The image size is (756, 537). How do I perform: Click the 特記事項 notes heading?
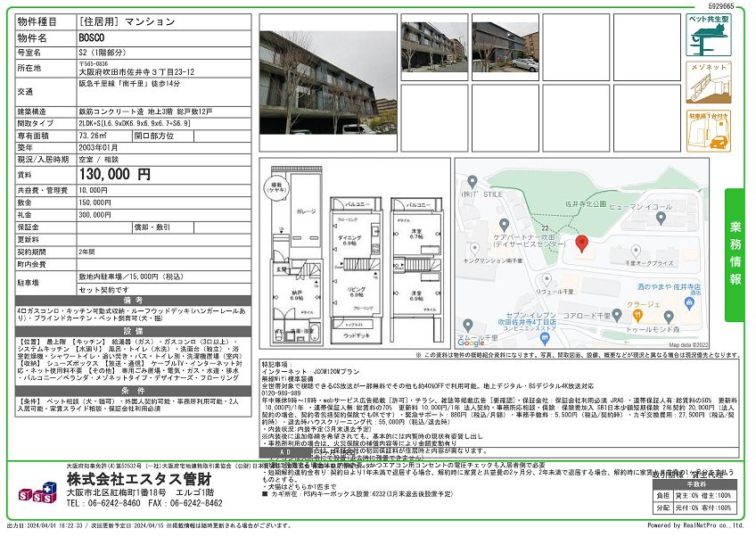pos(276,365)
